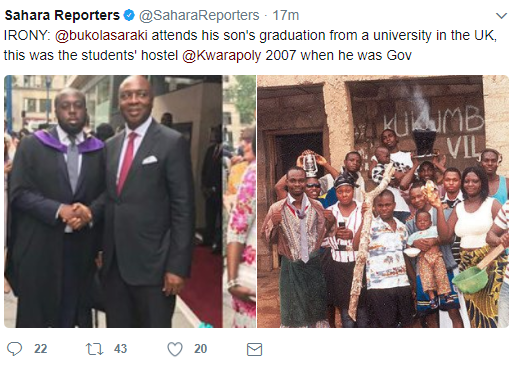The image size is (513, 365).
Task: Open the tweet's 17m timestamp permalink
Action: pyautogui.click(x=286, y=15)
